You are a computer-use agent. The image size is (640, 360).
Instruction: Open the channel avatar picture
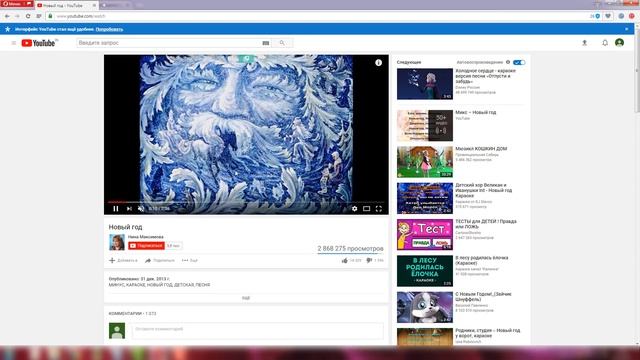(x=117, y=242)
